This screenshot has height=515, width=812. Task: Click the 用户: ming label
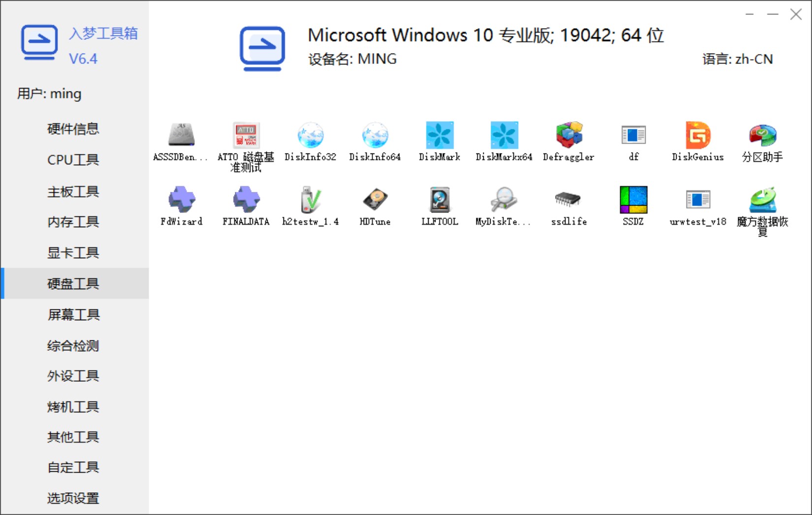click(x=49, y=93)
